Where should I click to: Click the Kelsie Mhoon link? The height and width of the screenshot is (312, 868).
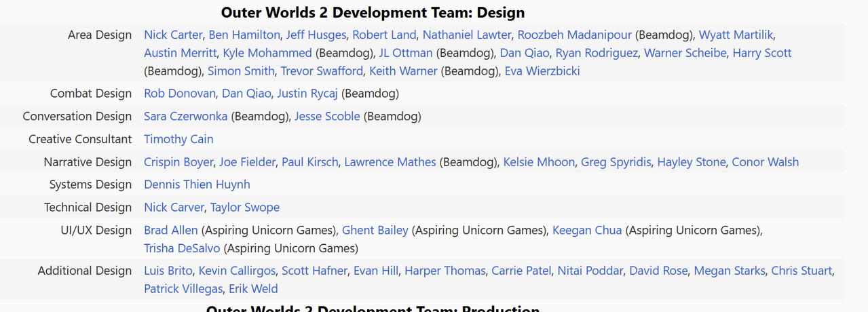(540, 162)
